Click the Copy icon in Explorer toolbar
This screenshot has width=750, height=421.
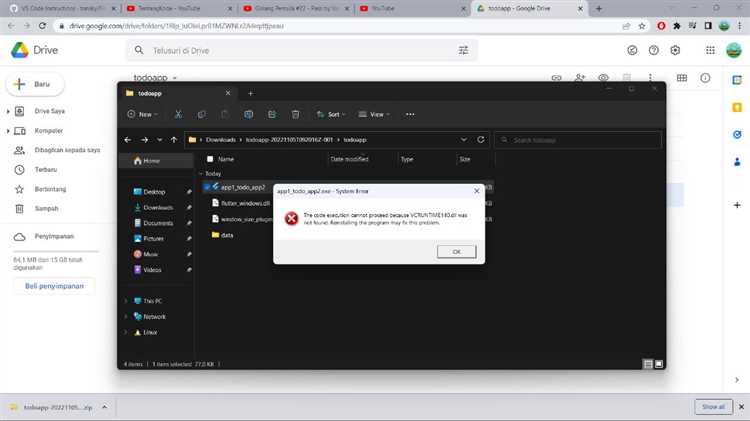201,114
